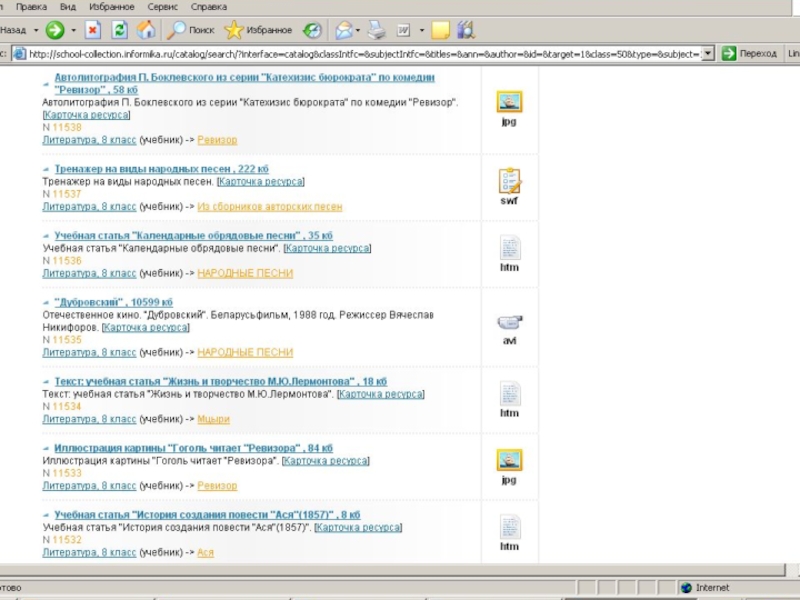The image size is (800, 600).
Task: Click the Stop loading toolbar icon
Action: pos(93,30)
